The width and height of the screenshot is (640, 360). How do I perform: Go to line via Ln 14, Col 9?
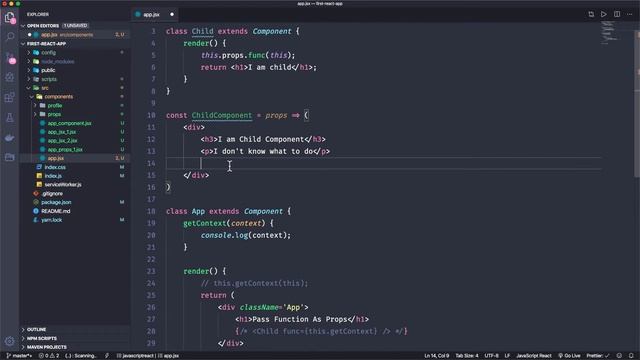pos(436,356)
